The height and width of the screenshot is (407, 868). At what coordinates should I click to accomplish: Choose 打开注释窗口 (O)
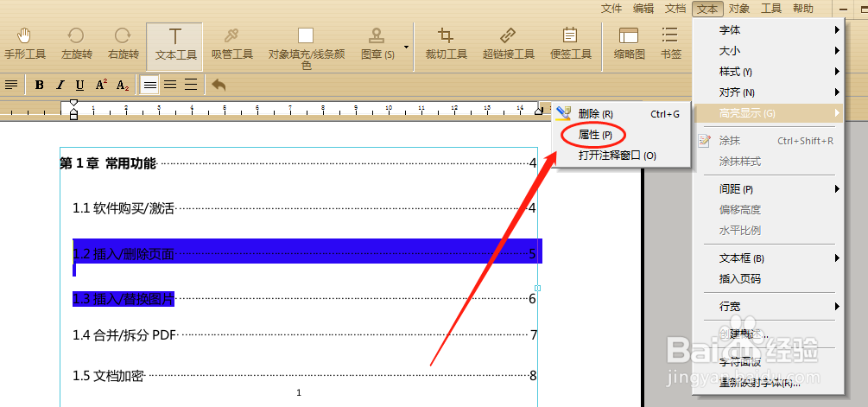[622, 156]
